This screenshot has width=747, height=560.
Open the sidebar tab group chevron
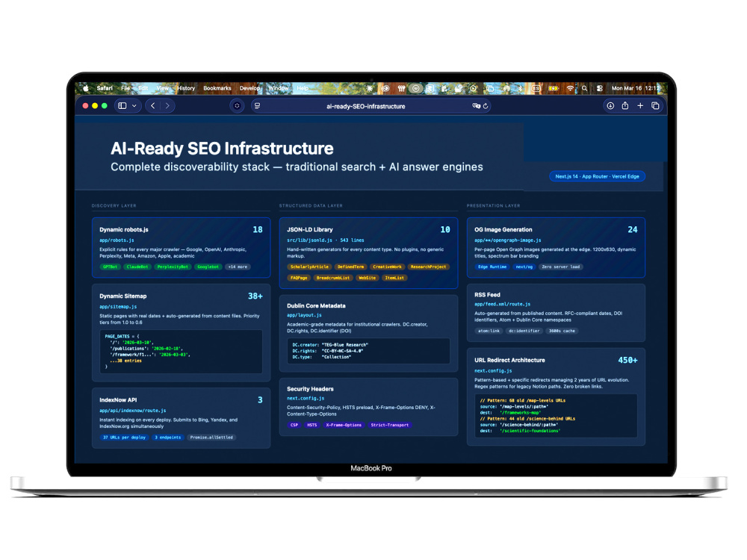coord(134,106)
